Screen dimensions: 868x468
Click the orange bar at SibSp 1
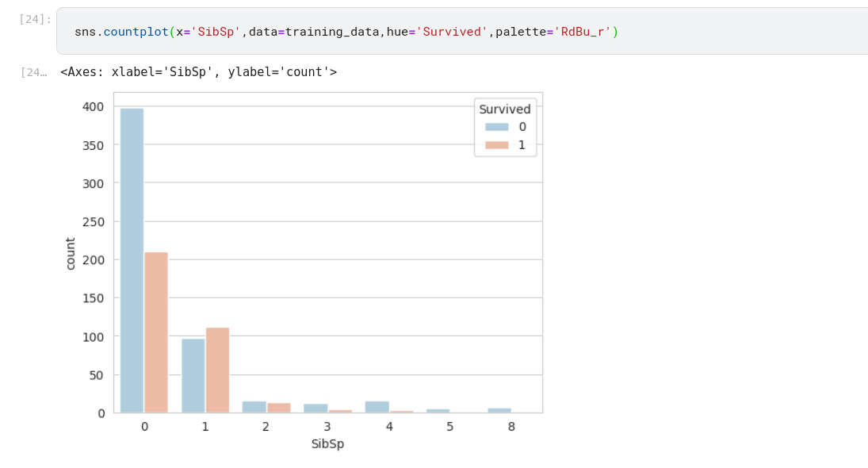pyautogui.click(x=217, y=370)
